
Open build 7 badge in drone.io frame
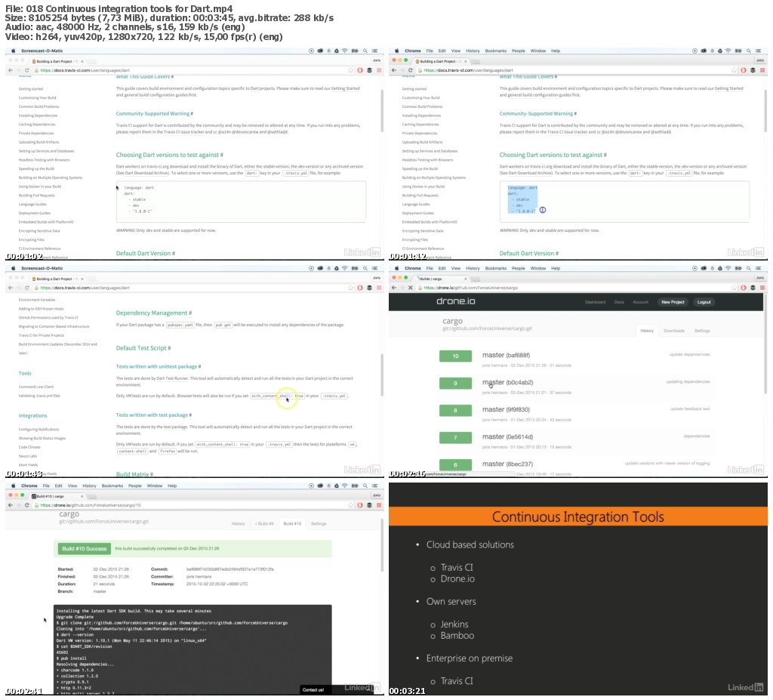(455, 437)
